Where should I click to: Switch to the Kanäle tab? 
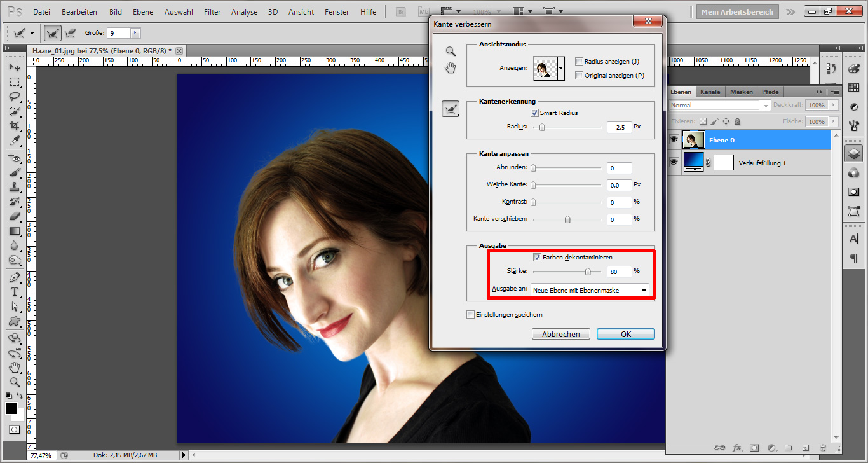coord(710,92)
